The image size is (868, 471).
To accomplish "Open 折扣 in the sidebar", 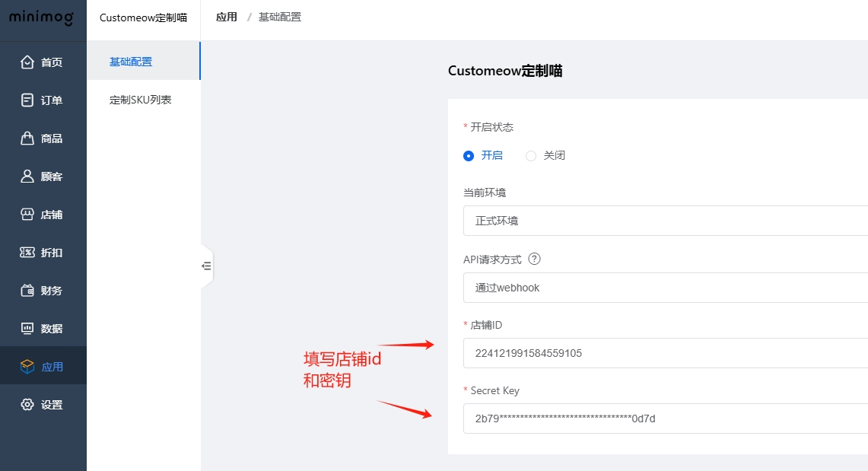I will click(x=43, y=253).
